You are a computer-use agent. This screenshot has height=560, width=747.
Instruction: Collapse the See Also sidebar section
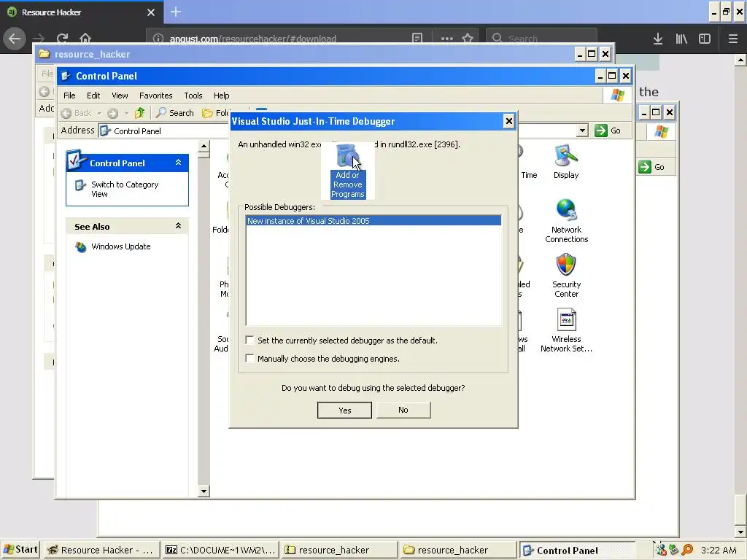(x=178, y=226)
